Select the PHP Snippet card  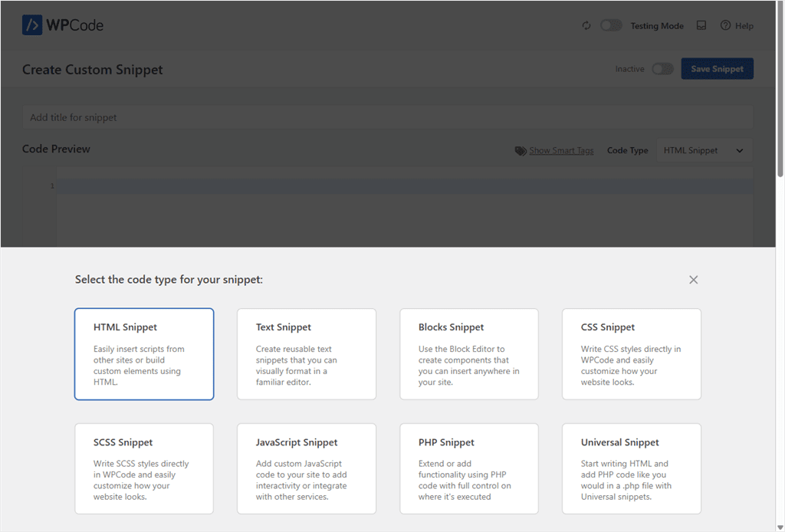[x=469, y=469]
